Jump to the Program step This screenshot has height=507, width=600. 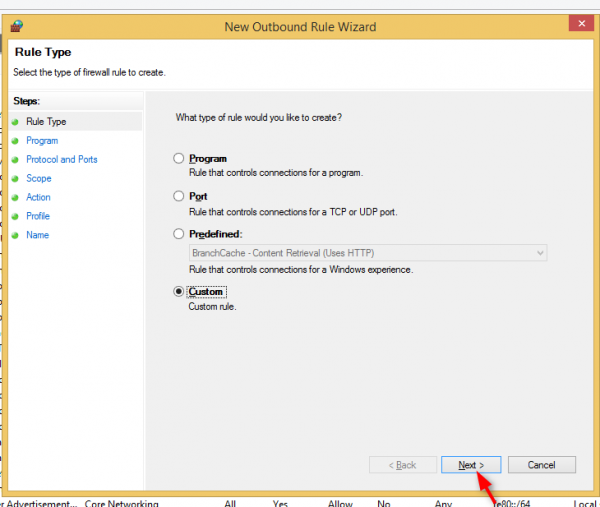pyautogui.click(x=42, y=140)
